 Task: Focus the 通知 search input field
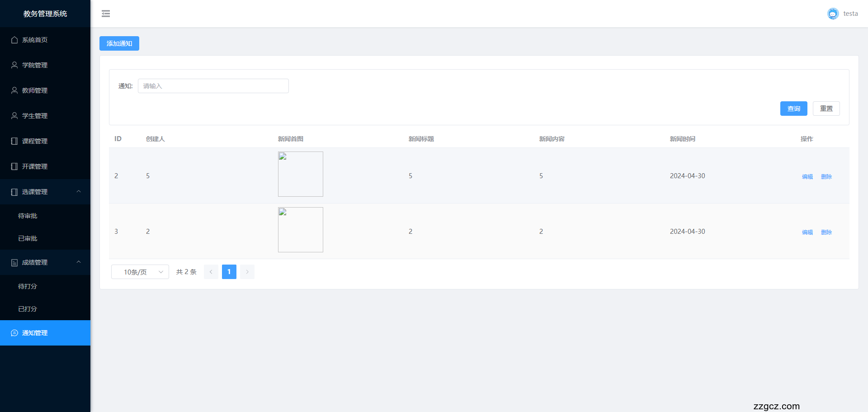(213, 86)
